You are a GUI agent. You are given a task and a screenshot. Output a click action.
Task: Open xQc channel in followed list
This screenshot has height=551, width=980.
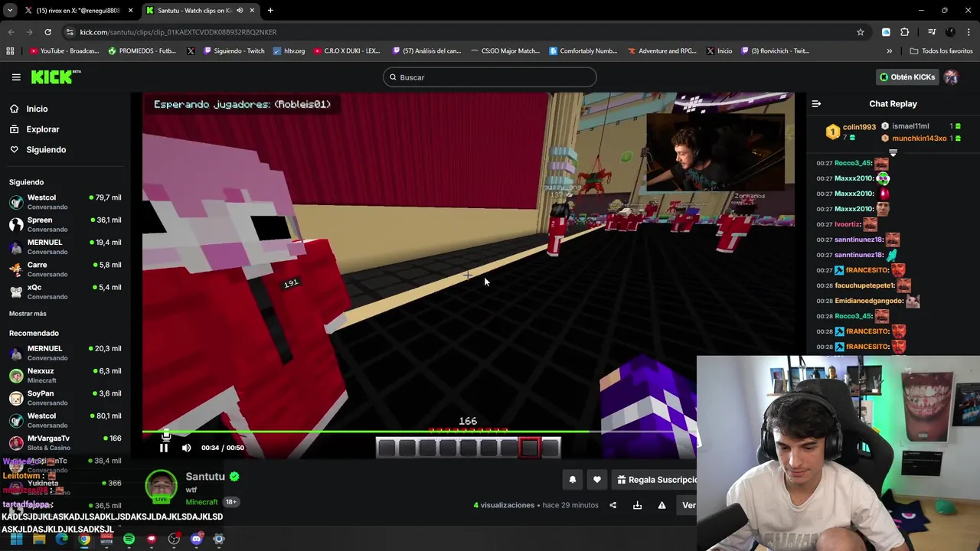(x=65, y=292)
